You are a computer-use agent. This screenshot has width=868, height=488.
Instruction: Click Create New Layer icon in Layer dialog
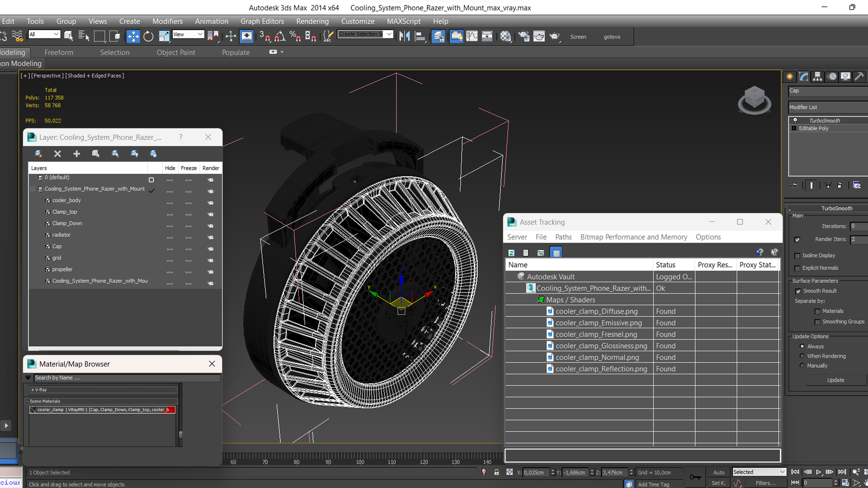[38, 154]
